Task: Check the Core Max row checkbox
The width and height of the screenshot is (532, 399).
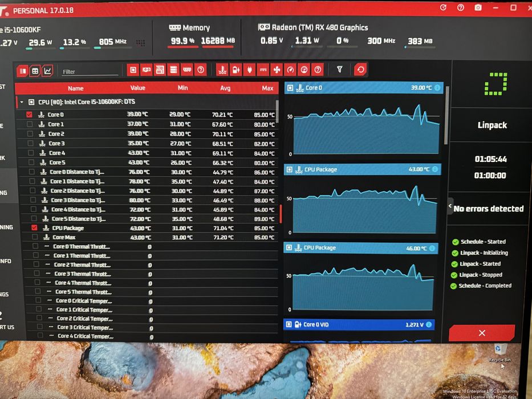Action: pyautogui.click(x=35, y=237)
